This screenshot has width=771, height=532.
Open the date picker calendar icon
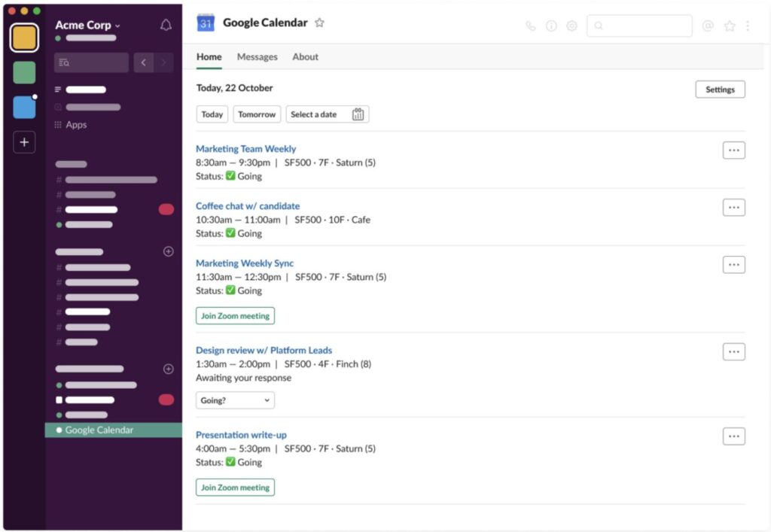pos(358,114)
